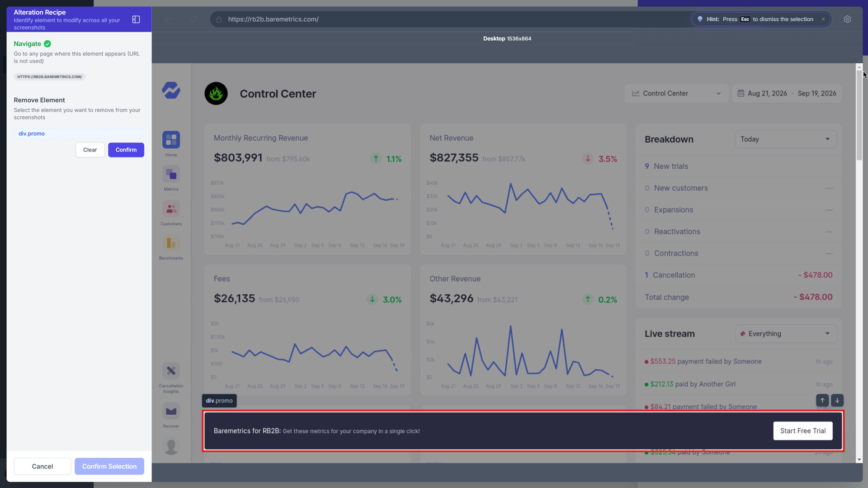Screen dimensions: 868x488
Task: Click the $212.13 paid by Another Girl entry
Action: (739, 384)
